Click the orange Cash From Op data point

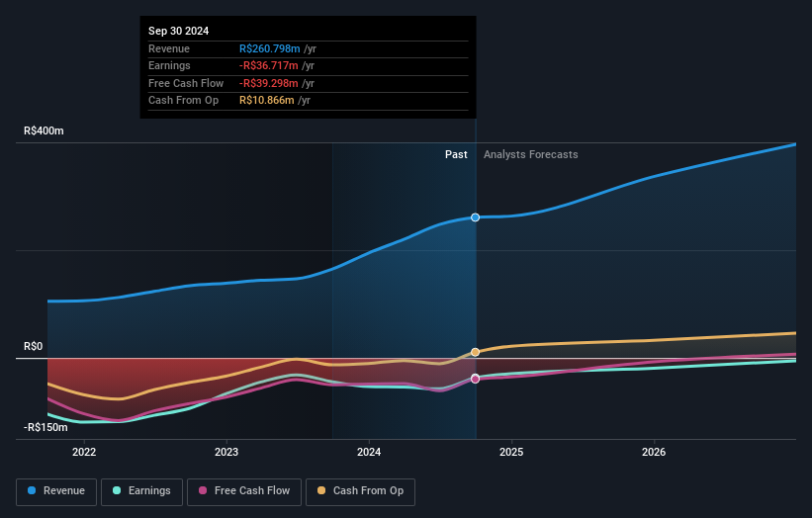click(x=475, y=352)
